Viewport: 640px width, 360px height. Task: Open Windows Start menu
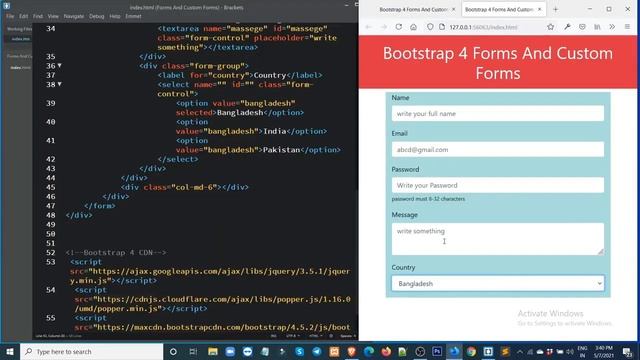pos(10,351)
